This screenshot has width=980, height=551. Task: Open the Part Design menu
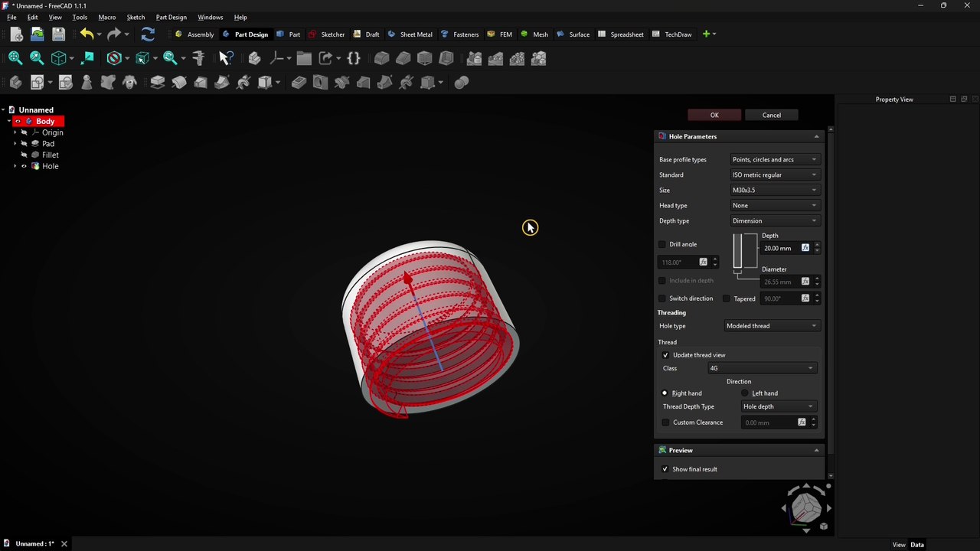click(171, 17)
